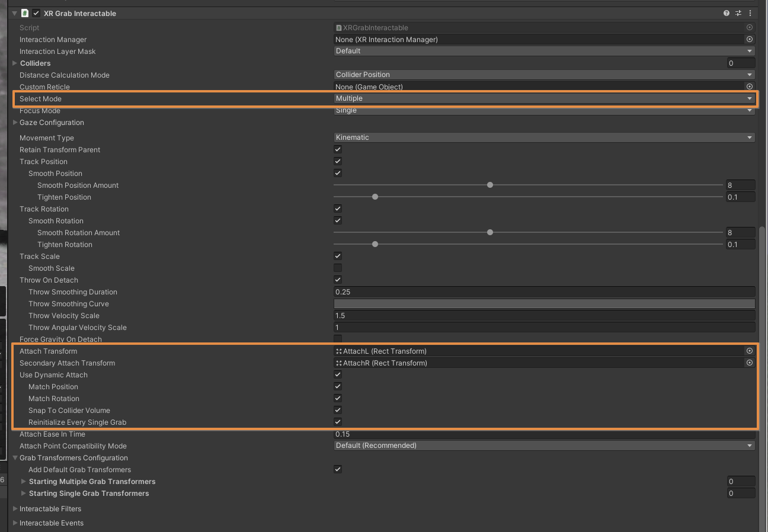Toggle Throw On Detach checkbox

(338, 280)
